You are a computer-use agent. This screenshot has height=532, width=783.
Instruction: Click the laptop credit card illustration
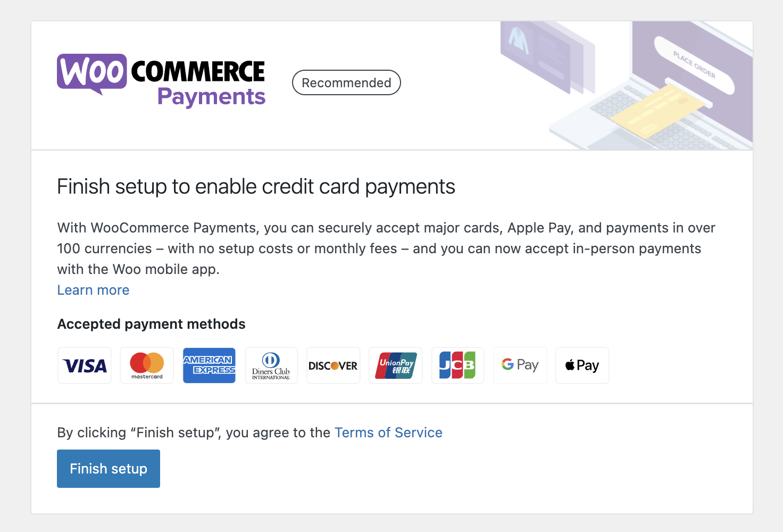tap(627, 86)
